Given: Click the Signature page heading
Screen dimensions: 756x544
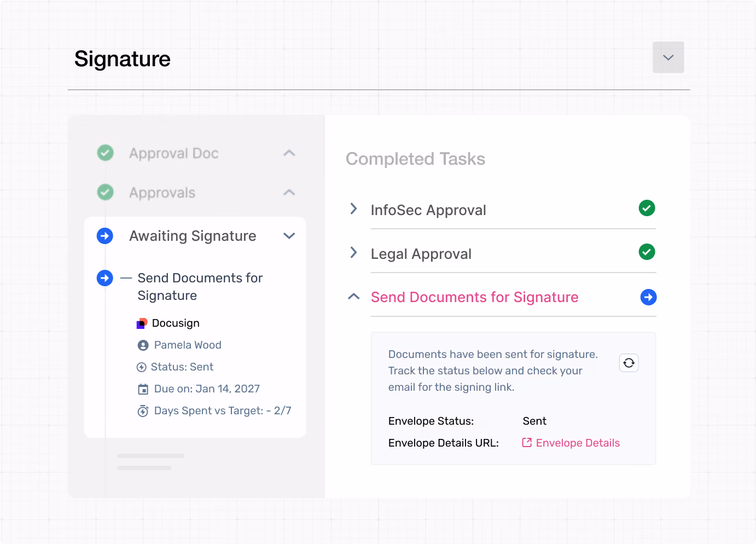Looking at the screenshot, I should (123, 59).
